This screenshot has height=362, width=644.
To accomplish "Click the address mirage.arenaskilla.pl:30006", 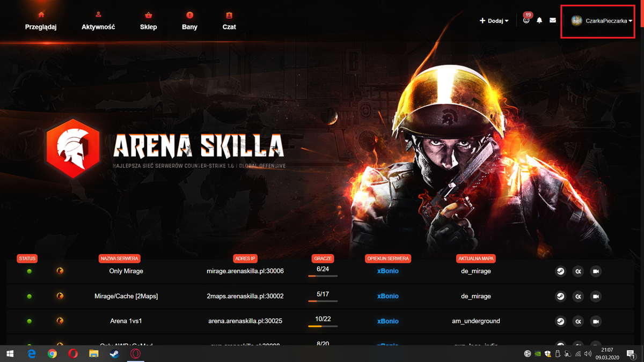I will click(245, 271).
